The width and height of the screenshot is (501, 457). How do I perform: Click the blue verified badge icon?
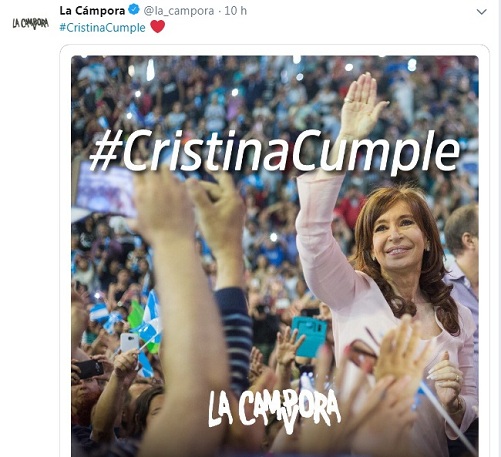134,10
